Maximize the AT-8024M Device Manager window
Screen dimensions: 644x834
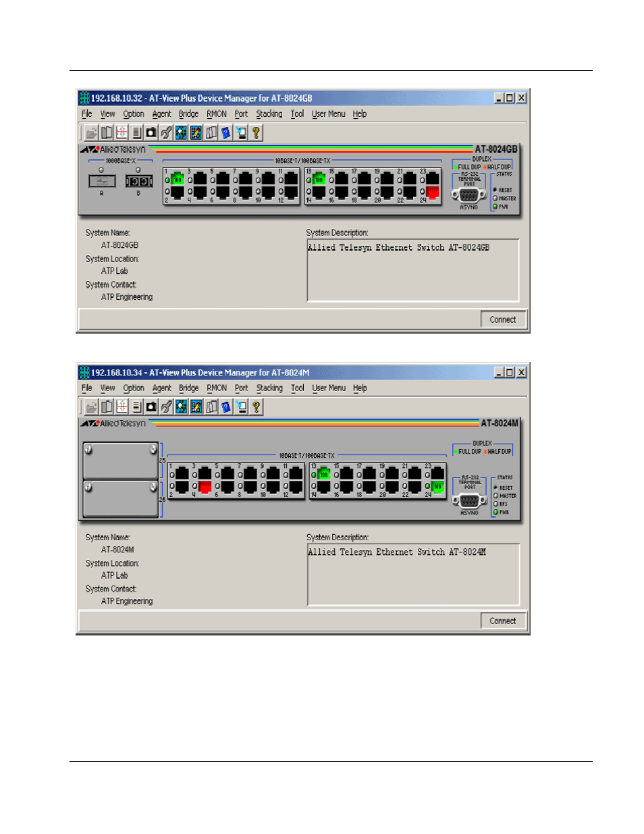click(x=510, y=372)
